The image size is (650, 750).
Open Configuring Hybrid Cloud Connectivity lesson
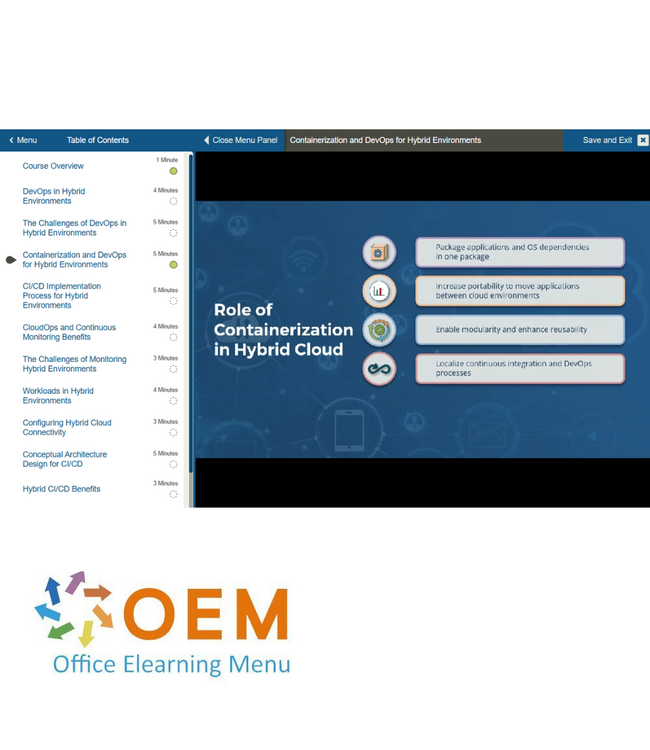67,427
